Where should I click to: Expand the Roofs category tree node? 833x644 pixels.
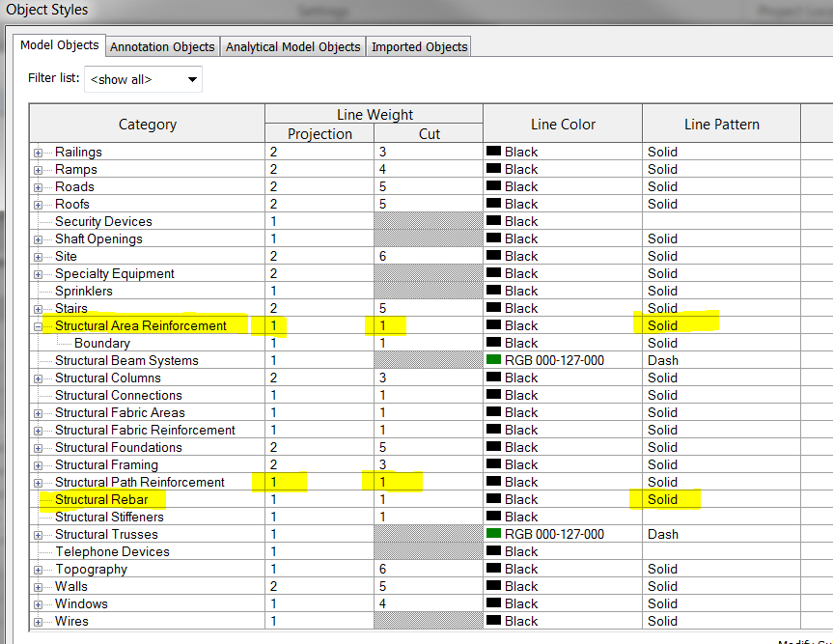(39, 205)
